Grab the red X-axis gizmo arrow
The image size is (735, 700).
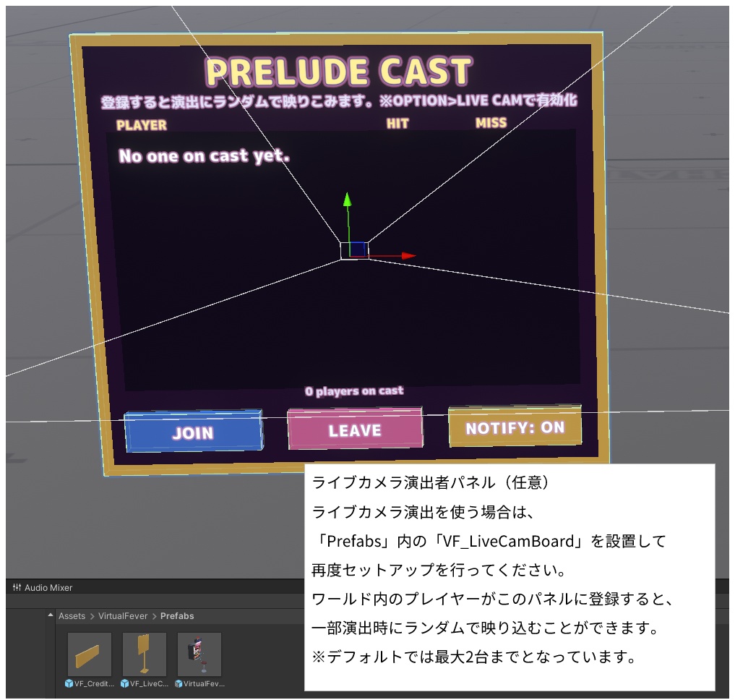[x=408, y=256]
